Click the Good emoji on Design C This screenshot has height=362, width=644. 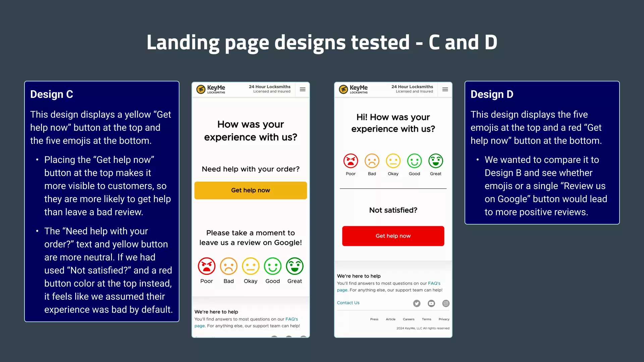pos(272,266)
